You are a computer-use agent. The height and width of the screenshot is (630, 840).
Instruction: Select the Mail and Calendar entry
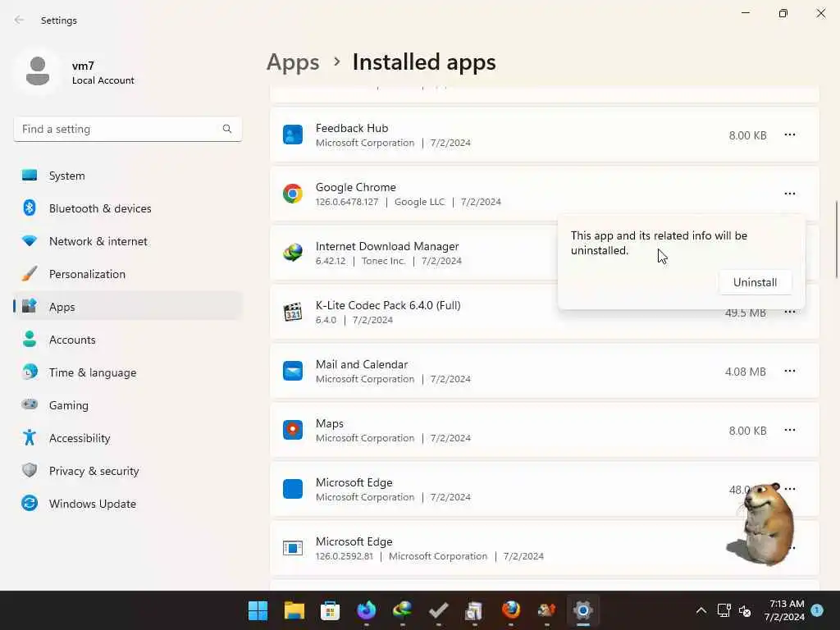[x=545, y=372]
